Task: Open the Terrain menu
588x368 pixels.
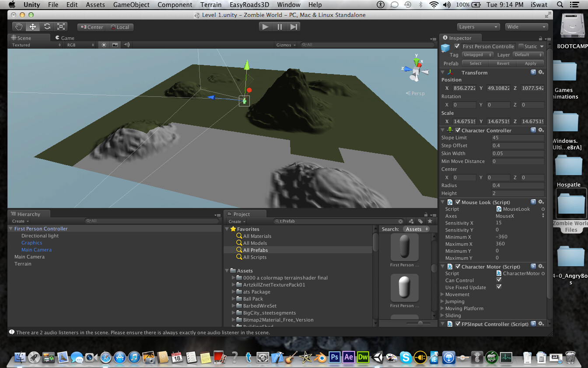Action: click(x=210, y=5)
